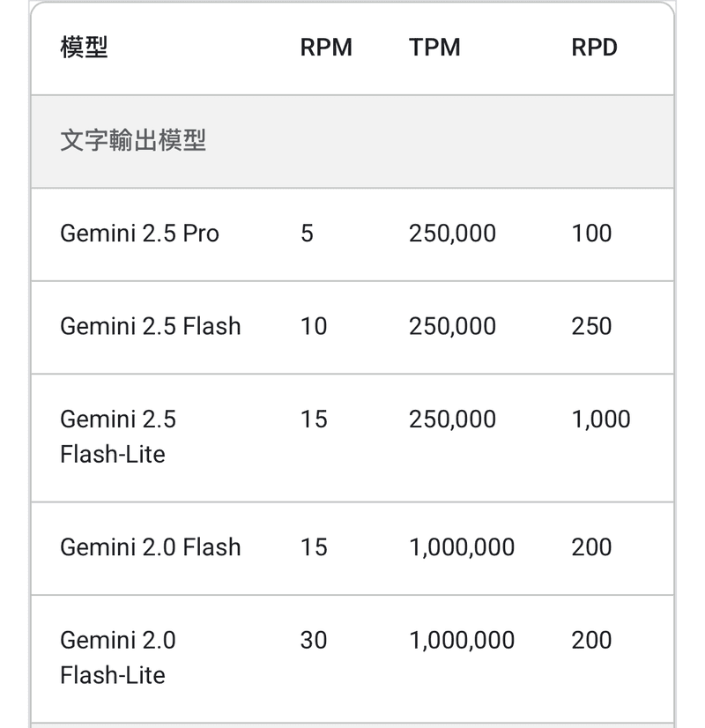Click RPD value 200 in Gemini 2.0 Flash-Lite row
The image size is (705, 728).
tap(591, 640)
